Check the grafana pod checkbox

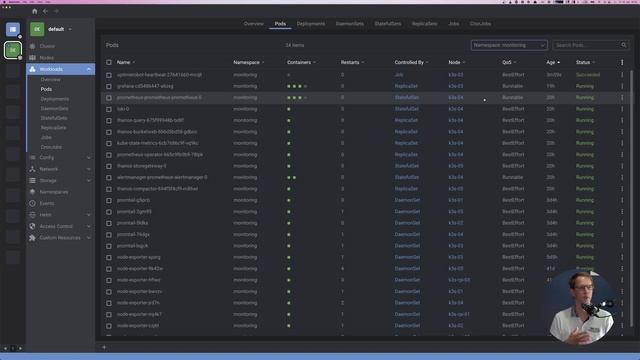(109, 87)
